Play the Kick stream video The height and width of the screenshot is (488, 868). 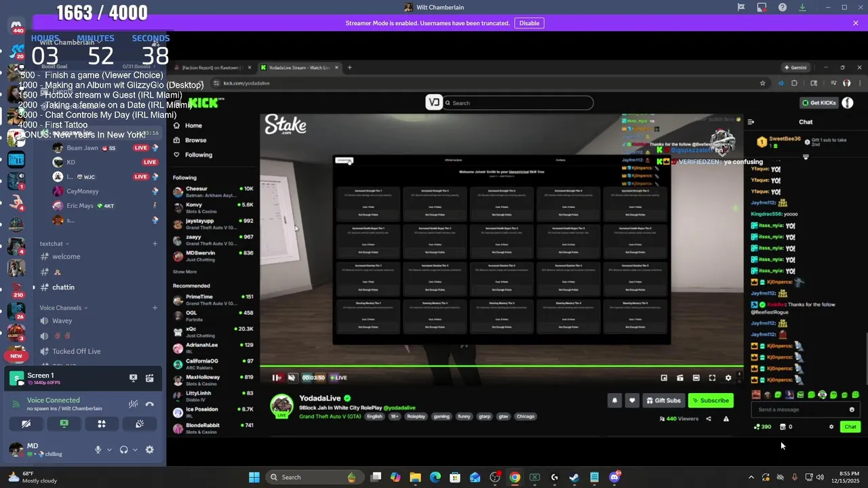276,378
